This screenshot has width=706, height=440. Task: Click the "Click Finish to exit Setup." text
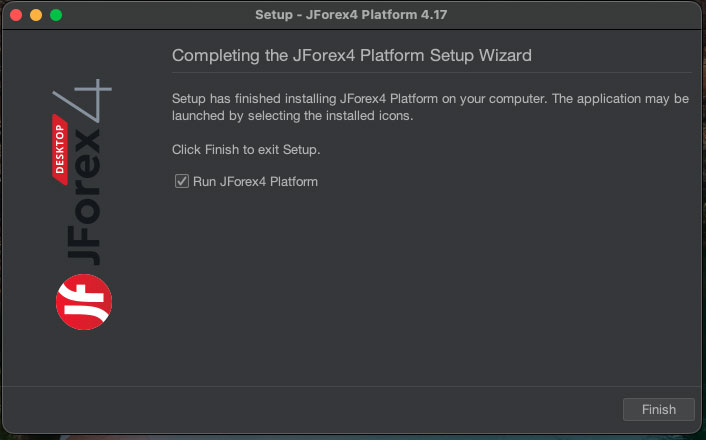(x=246, y=149)
